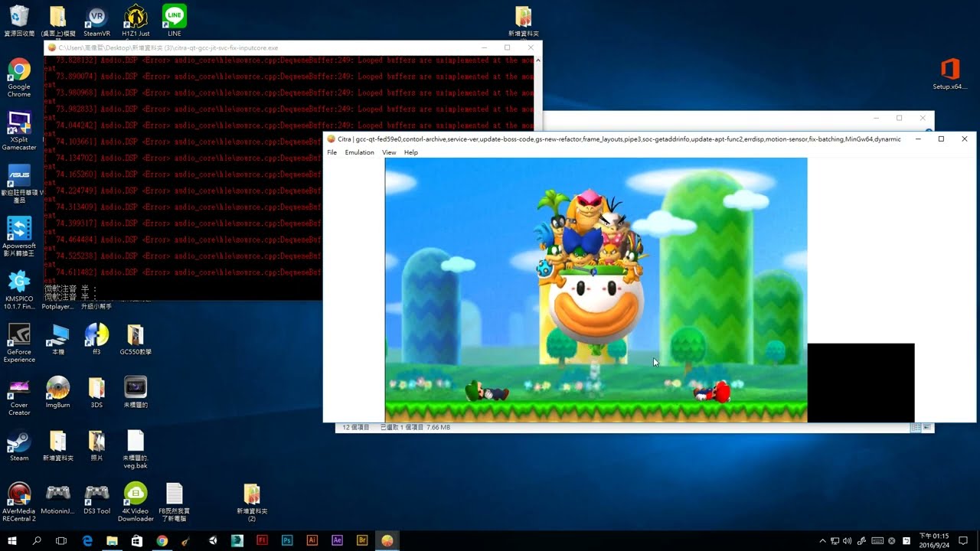Open the 照片 folder on desktop
The height and width of the screenshot is (551, 980).
click(96, 445)
